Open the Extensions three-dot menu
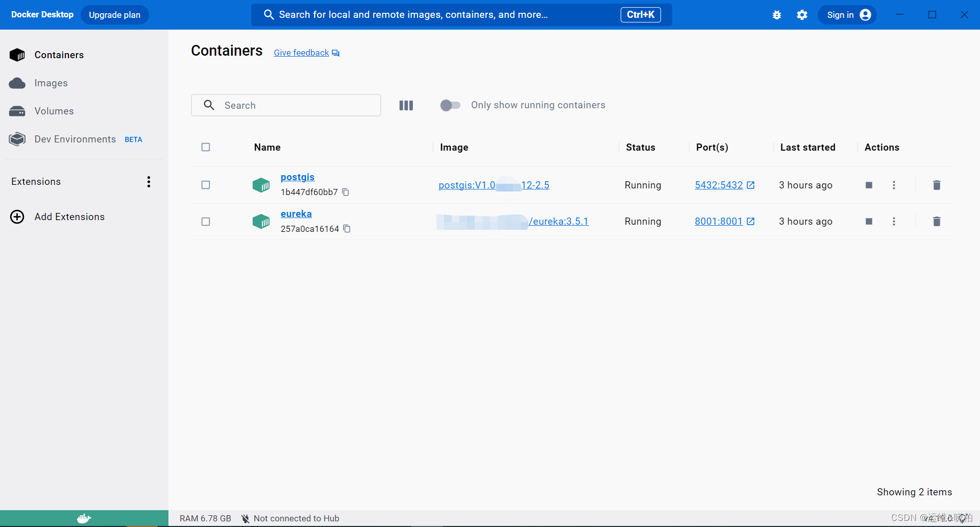The image size is (980, 527). click(149, 182)
